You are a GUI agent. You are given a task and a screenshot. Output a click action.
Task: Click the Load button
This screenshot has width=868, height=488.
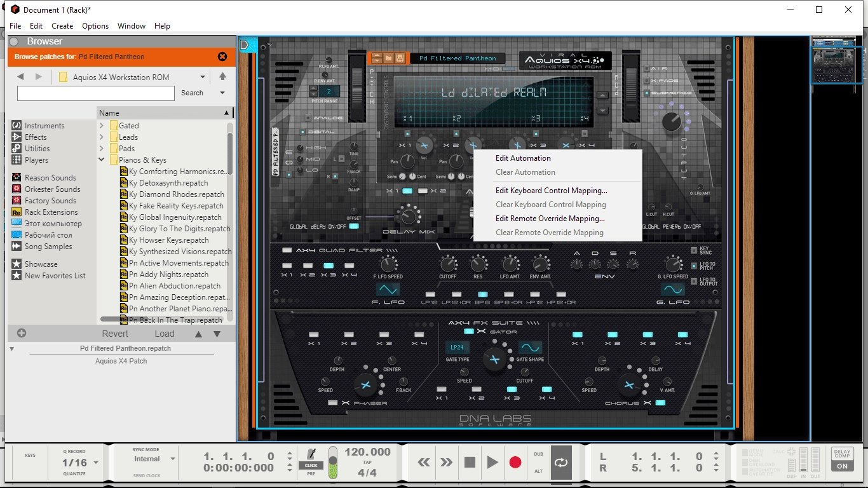[x=164, y=334]
